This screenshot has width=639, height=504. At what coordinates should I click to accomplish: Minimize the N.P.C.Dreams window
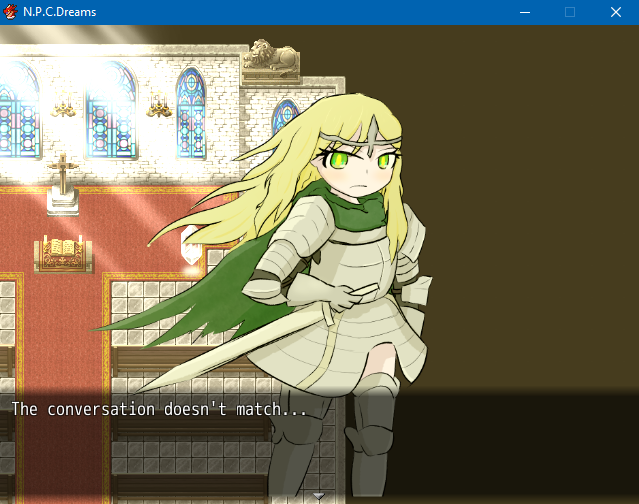point(525,12)
